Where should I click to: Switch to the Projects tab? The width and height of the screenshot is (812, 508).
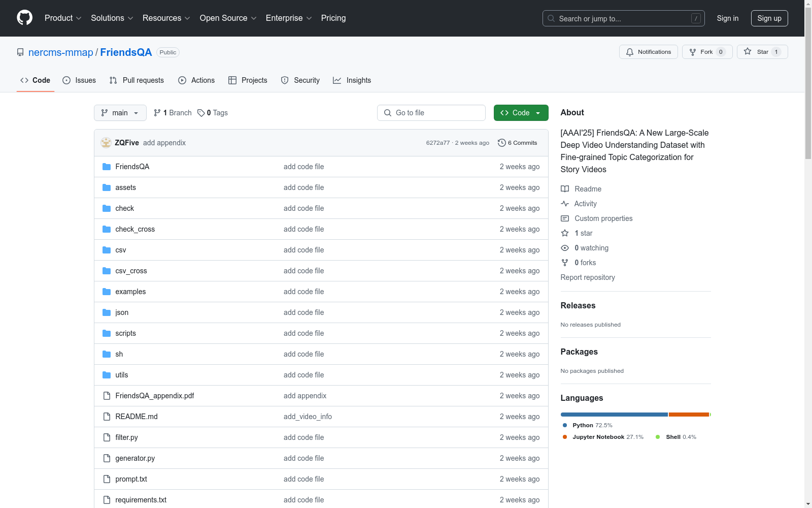tap(248, 80)
